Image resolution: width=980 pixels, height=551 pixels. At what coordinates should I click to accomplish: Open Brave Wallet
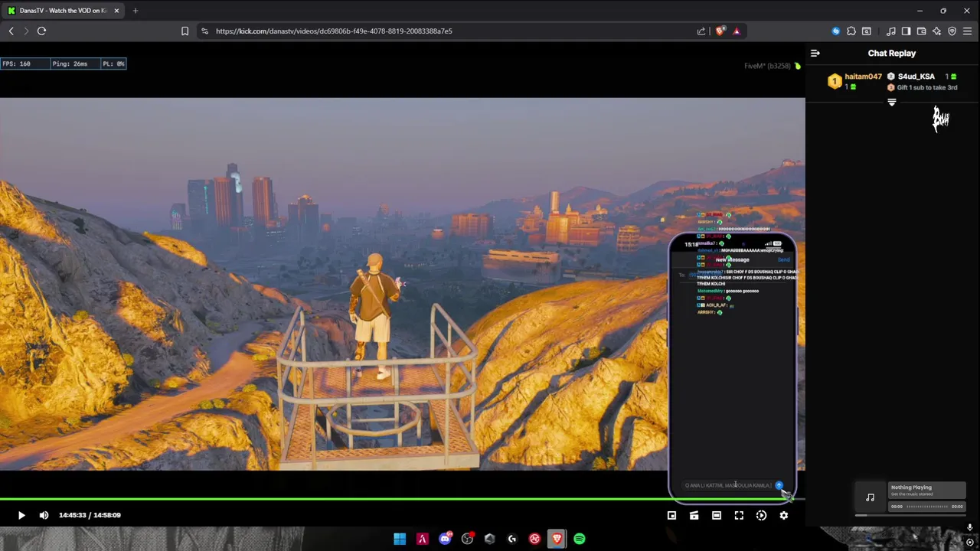click(x=922, y=31)
